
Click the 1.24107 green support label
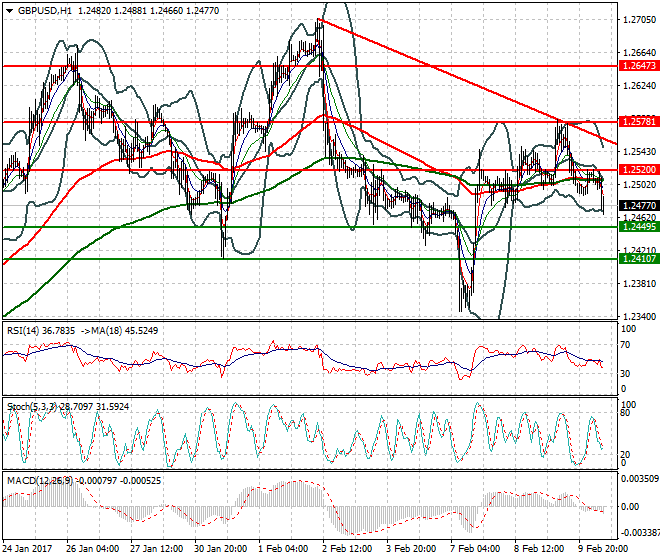pos(639,259)
